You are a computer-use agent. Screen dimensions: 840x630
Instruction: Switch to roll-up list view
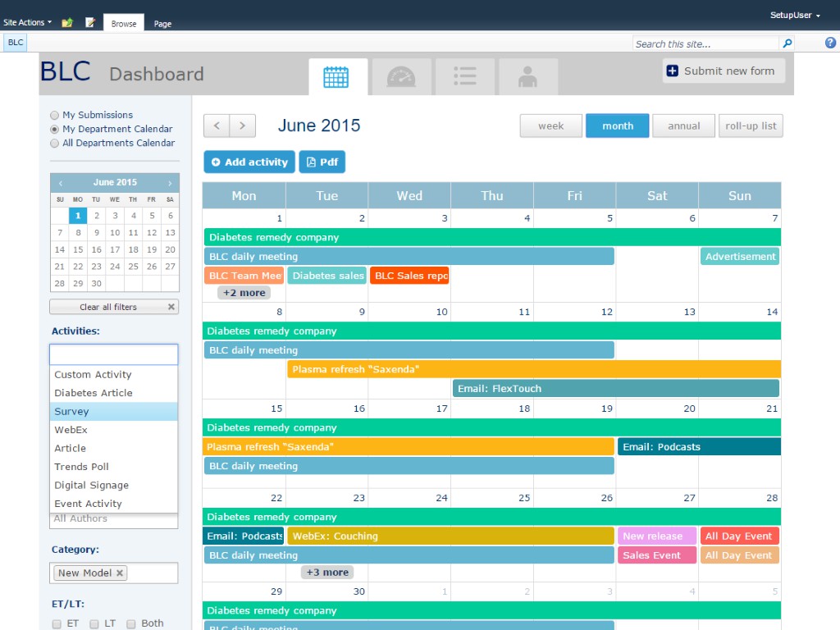point(751,126)
